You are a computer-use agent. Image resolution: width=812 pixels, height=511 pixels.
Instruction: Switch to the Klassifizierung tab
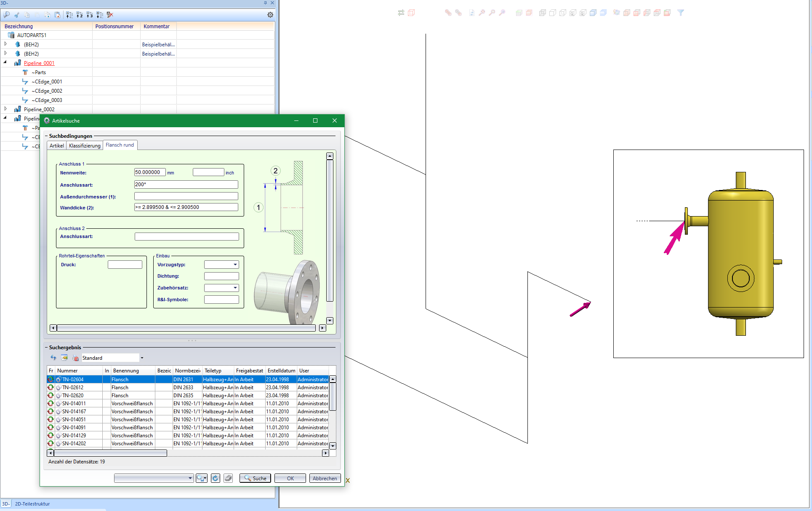point(85,145)
